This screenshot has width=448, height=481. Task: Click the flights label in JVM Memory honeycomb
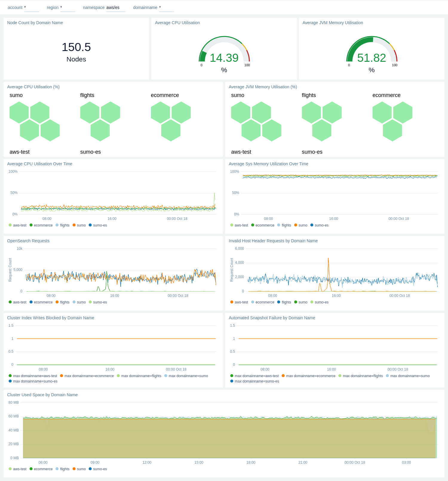pos(309,95)
